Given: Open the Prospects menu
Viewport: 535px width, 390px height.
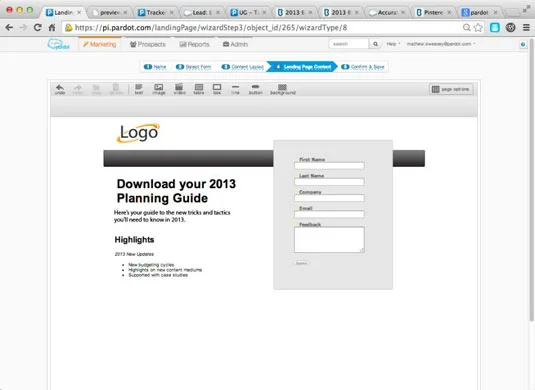Looking at the screenshot, I should click(148, 44).
